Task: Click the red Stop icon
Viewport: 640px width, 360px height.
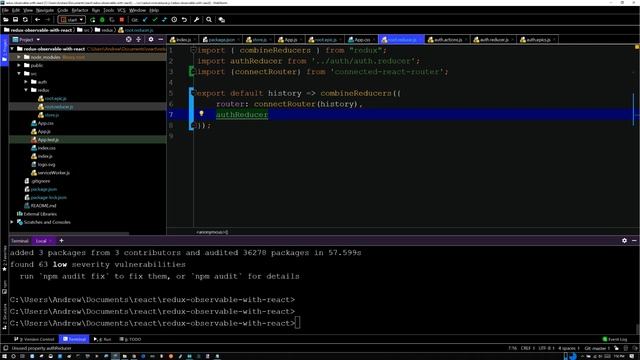Action: [122, 20]
